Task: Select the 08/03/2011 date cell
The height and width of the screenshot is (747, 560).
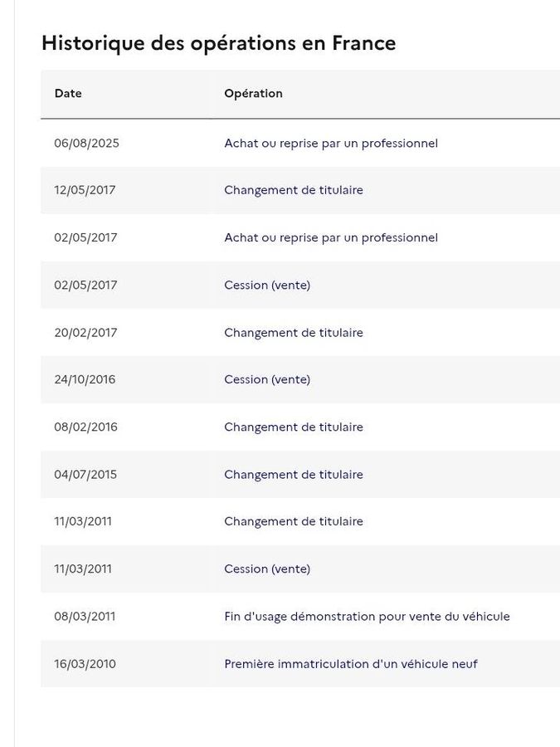Action: pos(85,617)
